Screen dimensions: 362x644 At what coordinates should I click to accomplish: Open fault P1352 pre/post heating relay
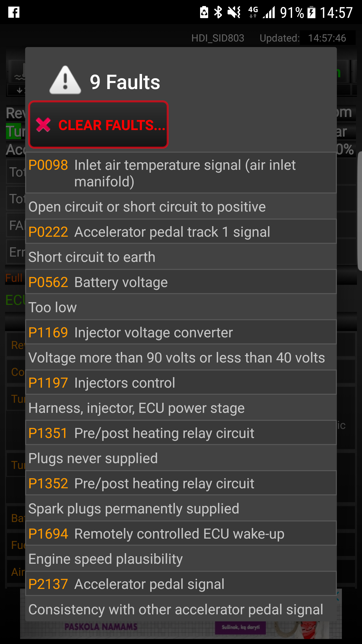coord(181,483)
